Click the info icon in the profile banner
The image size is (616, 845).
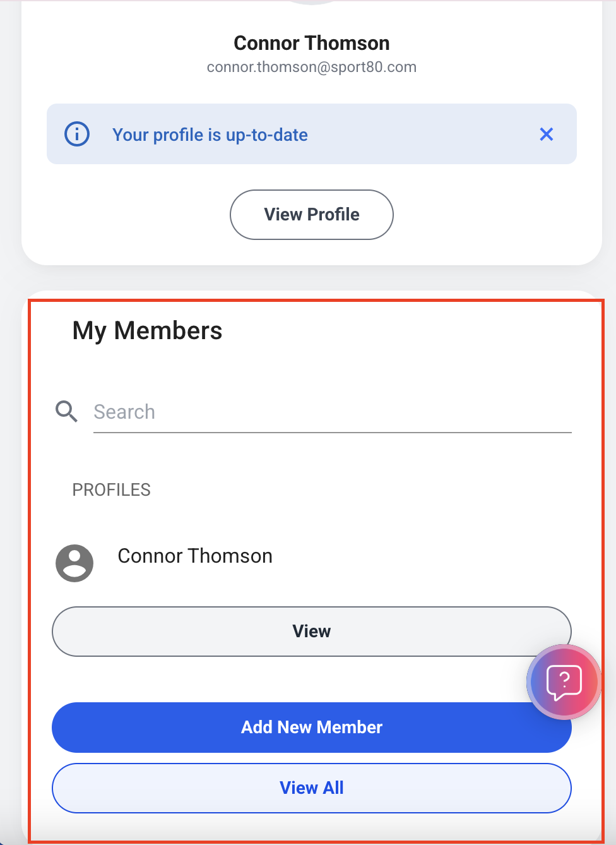77,134
